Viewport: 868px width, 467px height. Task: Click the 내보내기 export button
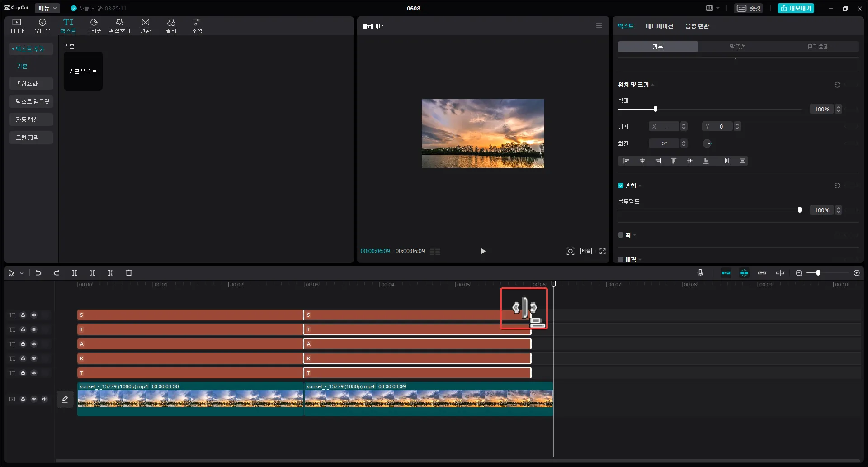tap(796, 8)
